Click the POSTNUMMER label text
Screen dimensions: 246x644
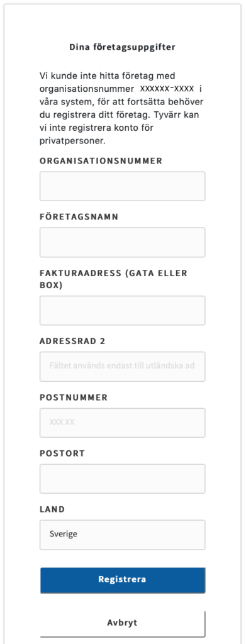tap(74, 397)
